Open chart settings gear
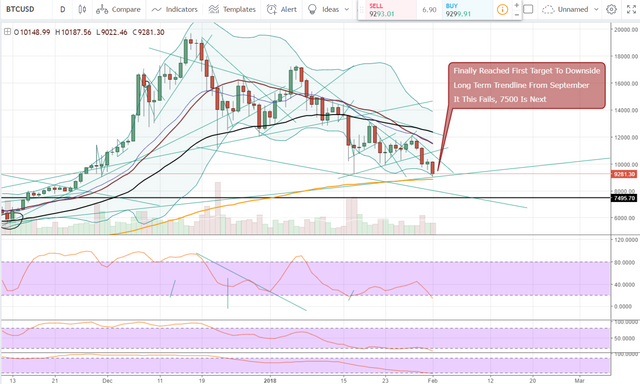Screen dimensions: 640x384 611,9
